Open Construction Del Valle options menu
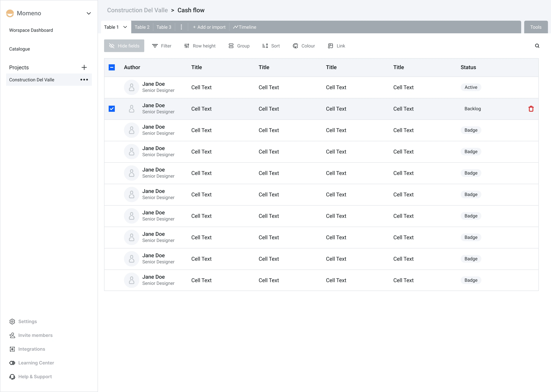Image resolution: width=551 pixels, height=392 pixels. [84, 80]
